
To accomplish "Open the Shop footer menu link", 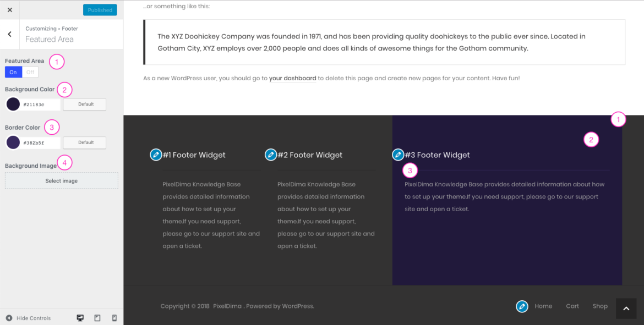I will 600,306.
